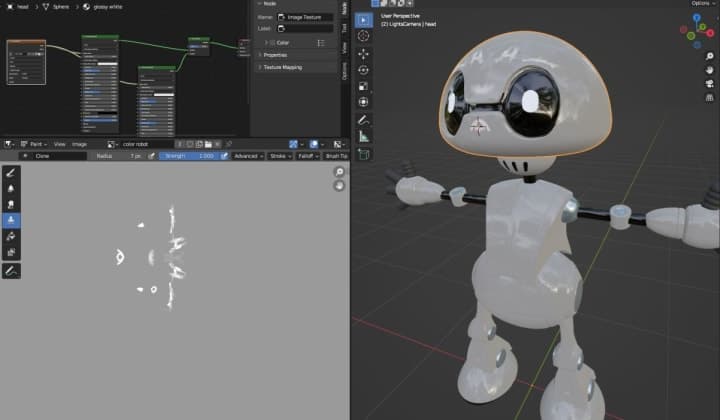Switch to the Tool tab in node sidebar

point(345,30)
